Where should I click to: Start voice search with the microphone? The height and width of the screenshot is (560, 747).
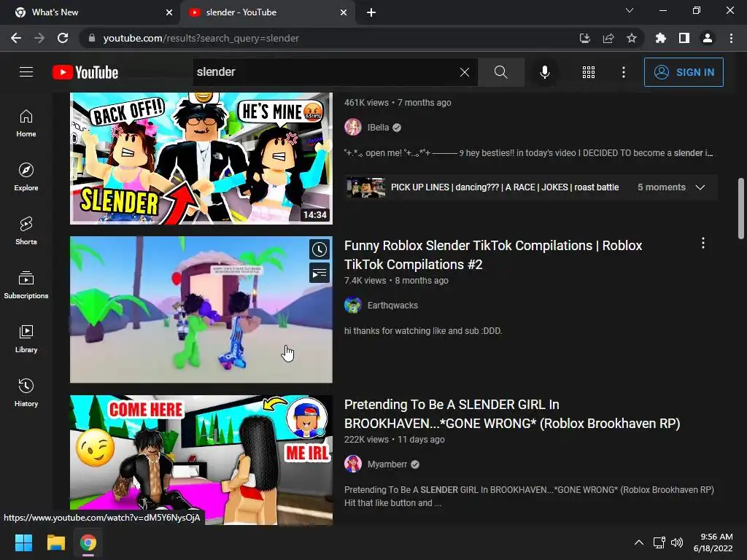click(x=544, y=72)
